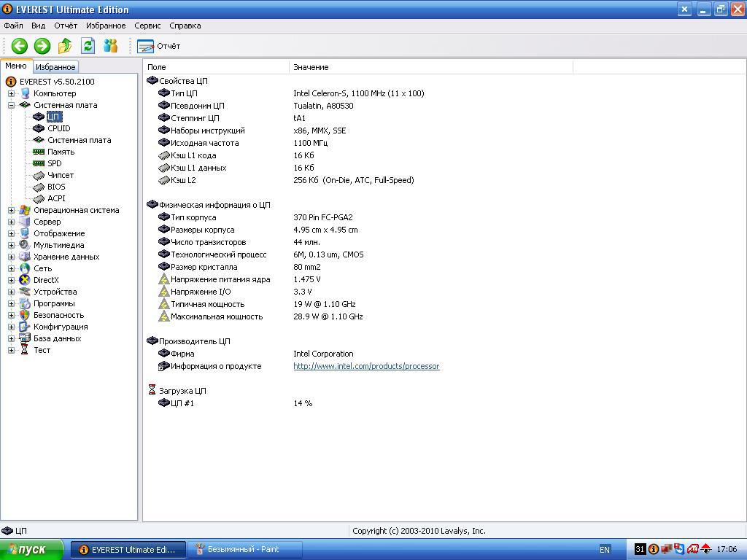The width and height of the screenshot is (747, 560).
Task: Expand the Сервер tree node
Action: 11,222
